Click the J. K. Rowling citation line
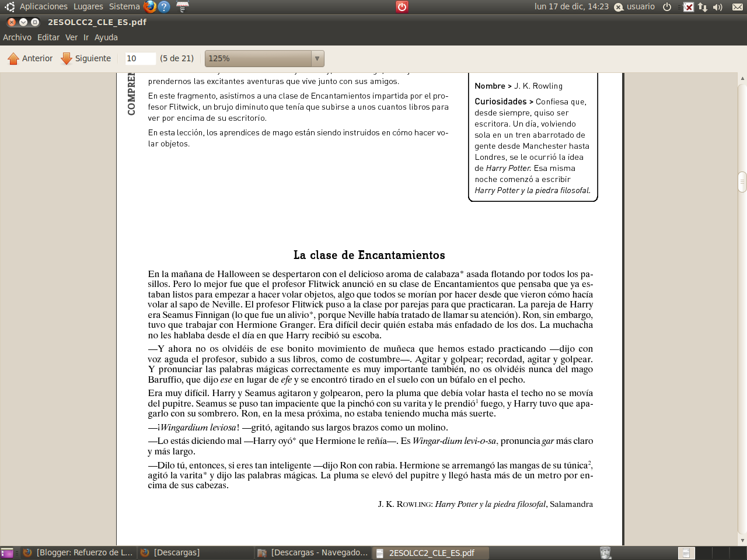This screenshot has height=560, width=747. [486, 504]
